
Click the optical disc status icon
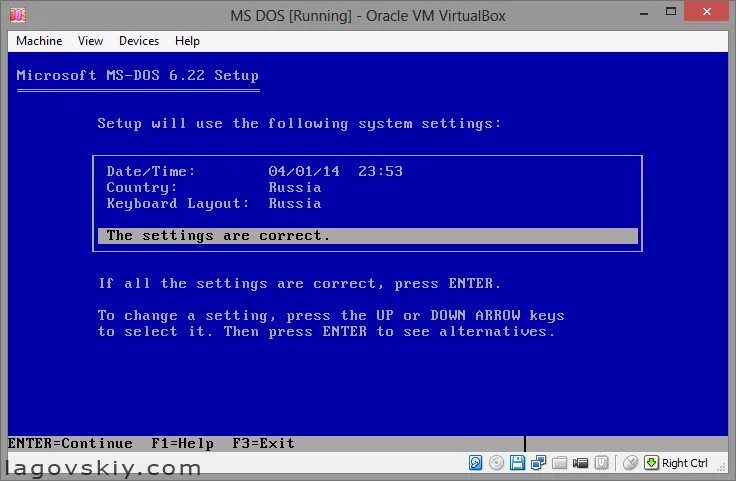click(496, 463)
